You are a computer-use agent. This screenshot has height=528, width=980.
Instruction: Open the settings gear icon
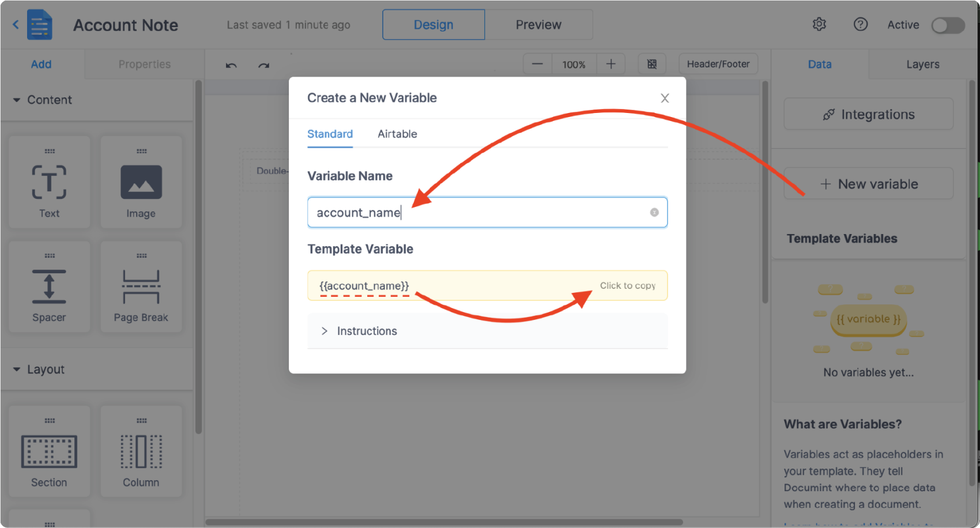pos(819,24)
